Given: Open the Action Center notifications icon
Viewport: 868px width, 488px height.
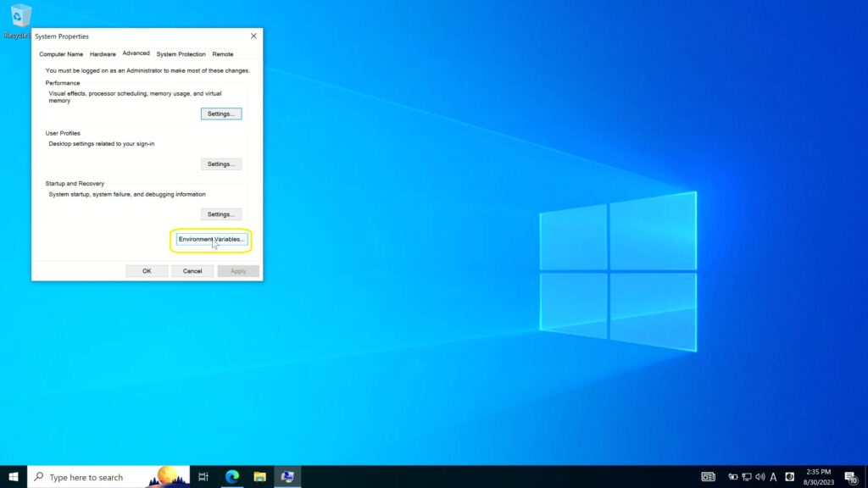Looking at the screenshot, I should click(851, 477).
